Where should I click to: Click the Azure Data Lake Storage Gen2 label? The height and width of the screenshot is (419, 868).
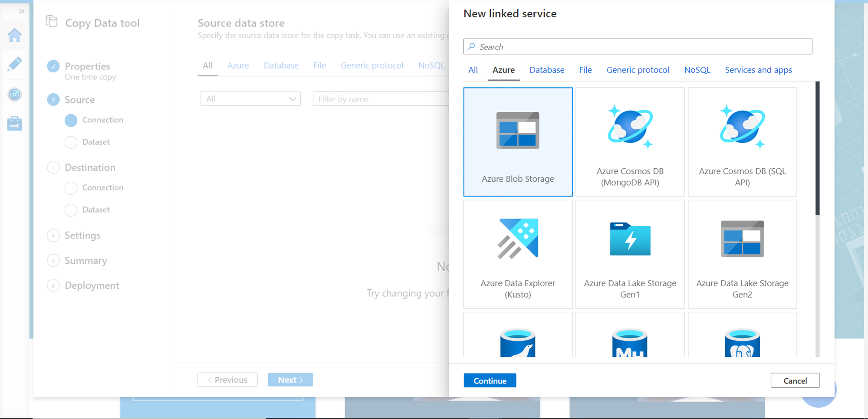[x=743, y=289]
